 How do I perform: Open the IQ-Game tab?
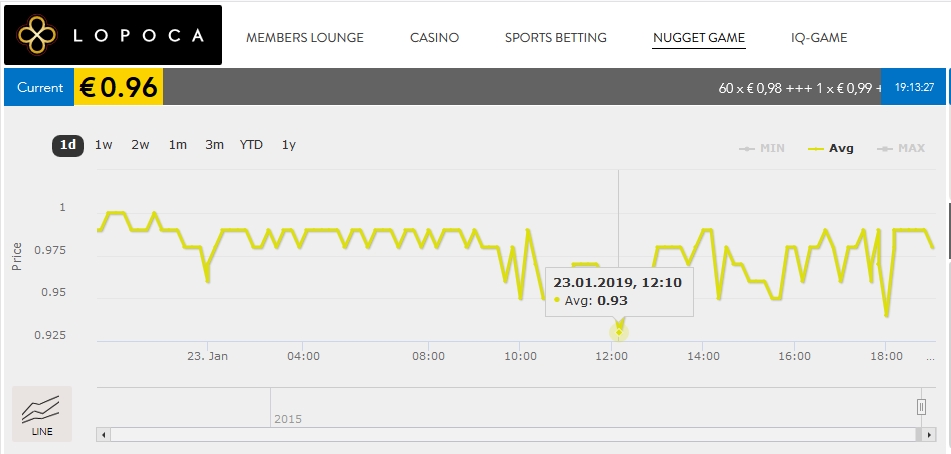click(x=819, y=38)
